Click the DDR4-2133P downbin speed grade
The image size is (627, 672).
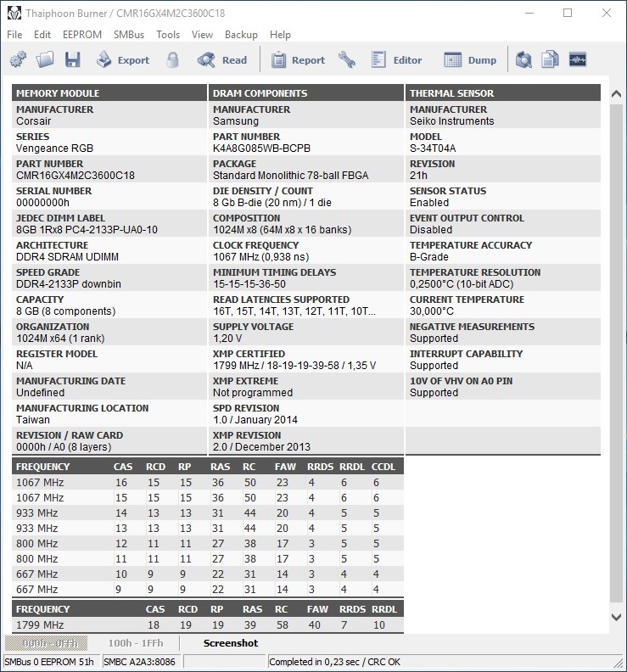point(69,284)
